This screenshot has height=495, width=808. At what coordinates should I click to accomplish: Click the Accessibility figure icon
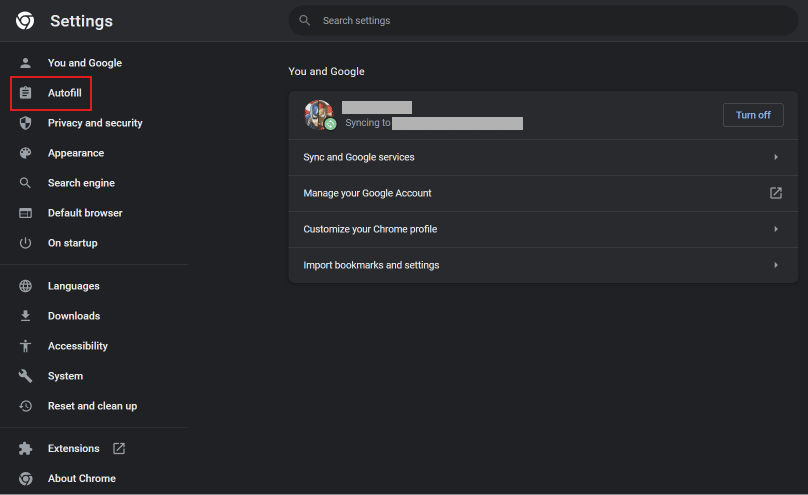pyautogui.click(x=25, y=346)
